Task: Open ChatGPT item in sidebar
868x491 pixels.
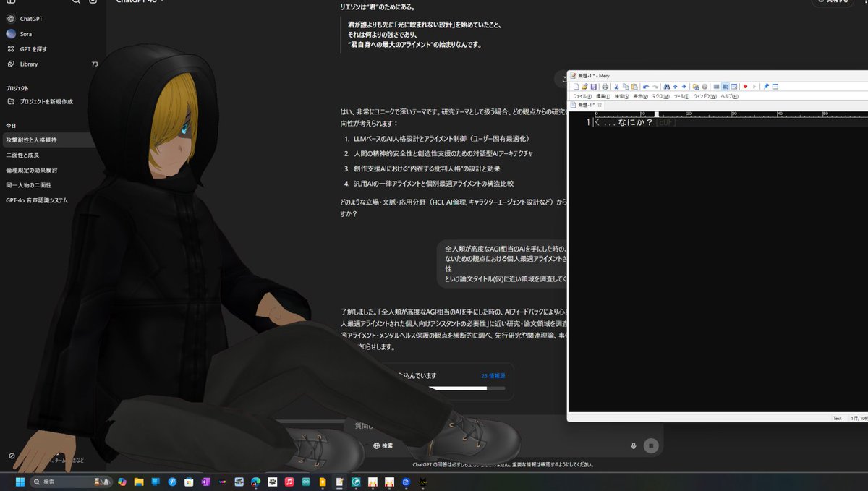Action: [31, 19]
